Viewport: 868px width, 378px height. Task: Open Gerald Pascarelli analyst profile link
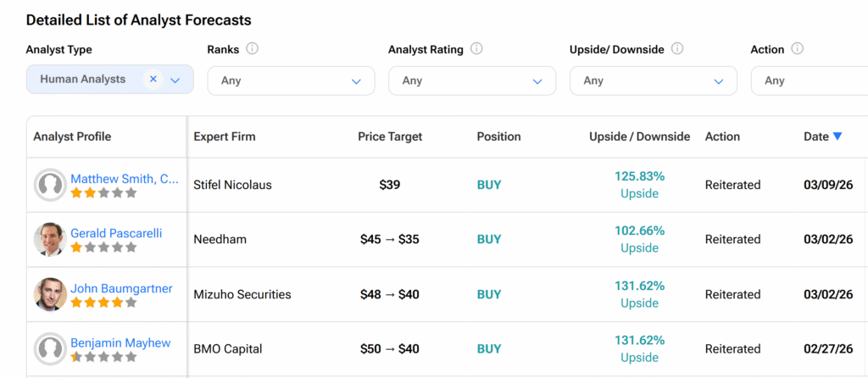pos(116,233)
